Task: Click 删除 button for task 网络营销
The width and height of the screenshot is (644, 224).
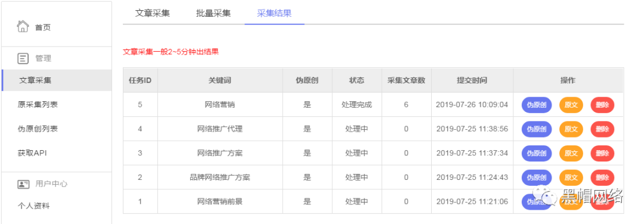Action: (602, 105)
